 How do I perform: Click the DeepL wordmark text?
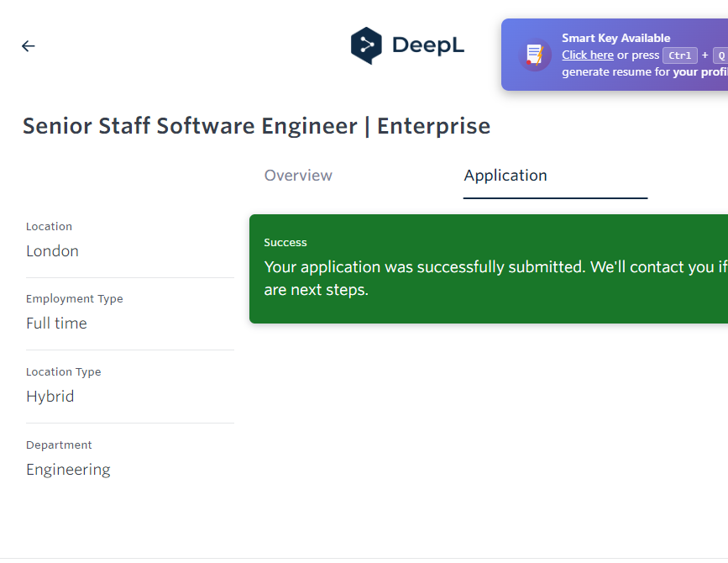427,45
